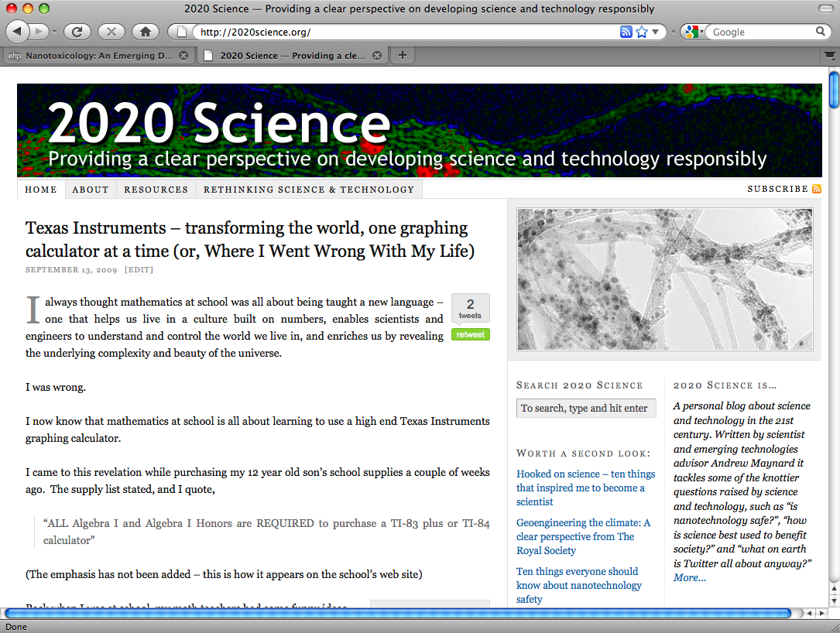Open Rethinking Science & Technology menu item
This screenshot has height=633, width=840.
(309, 190)
